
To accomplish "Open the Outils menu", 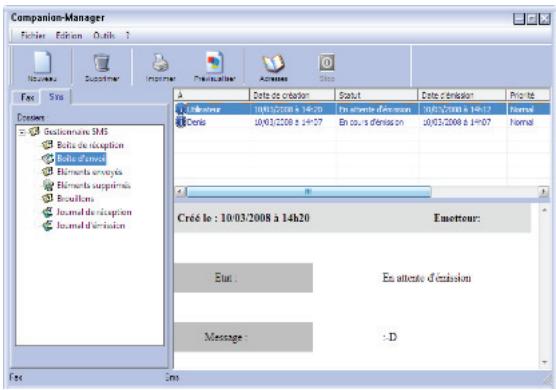I will [x=104, y=35].
